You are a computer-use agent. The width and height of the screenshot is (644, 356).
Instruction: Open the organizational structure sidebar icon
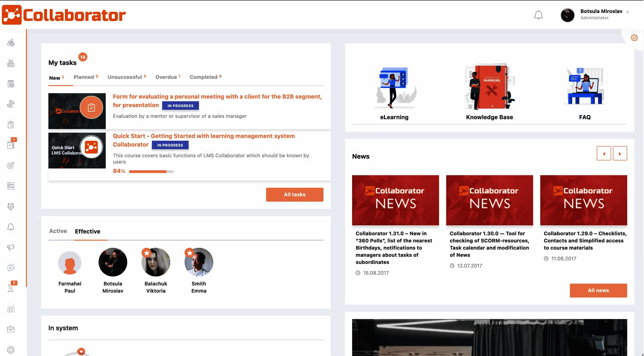click(11, 104)
